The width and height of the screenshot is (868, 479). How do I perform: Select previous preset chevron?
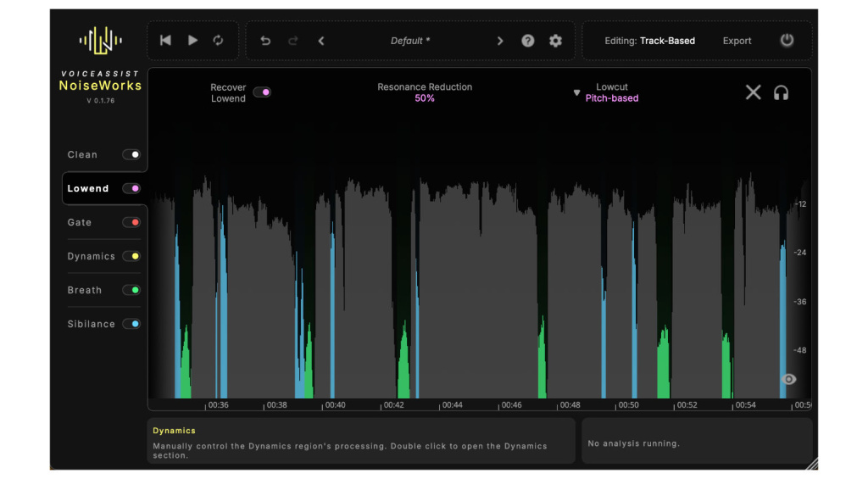tap(321, 41)
